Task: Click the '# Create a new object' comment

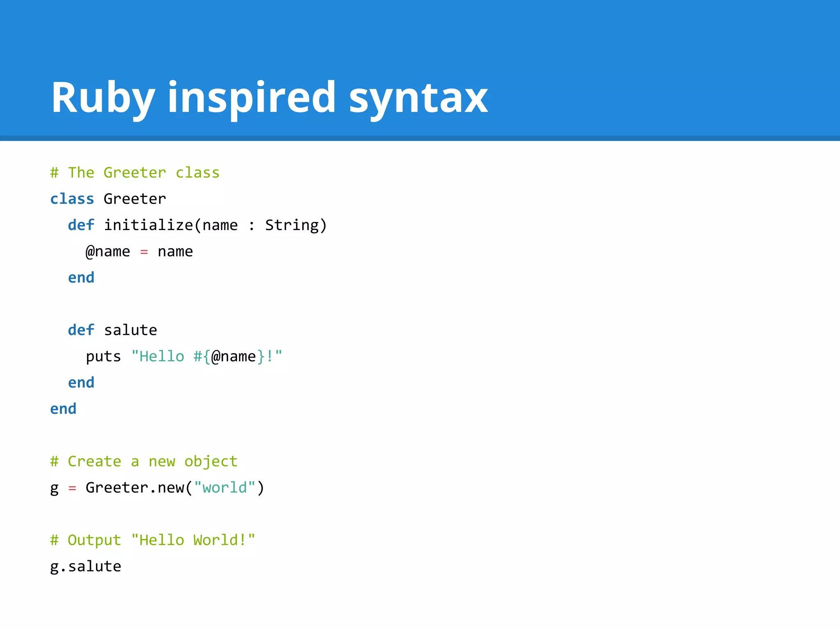Action: click(144, 461)
